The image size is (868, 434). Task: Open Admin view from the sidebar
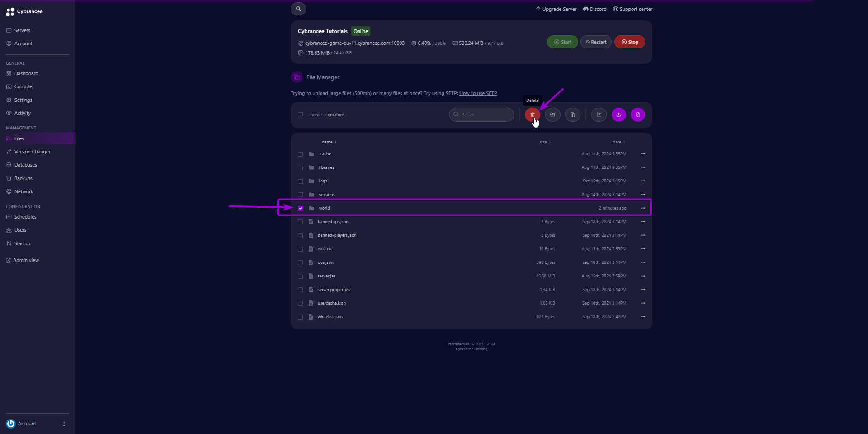click(25, 260)
